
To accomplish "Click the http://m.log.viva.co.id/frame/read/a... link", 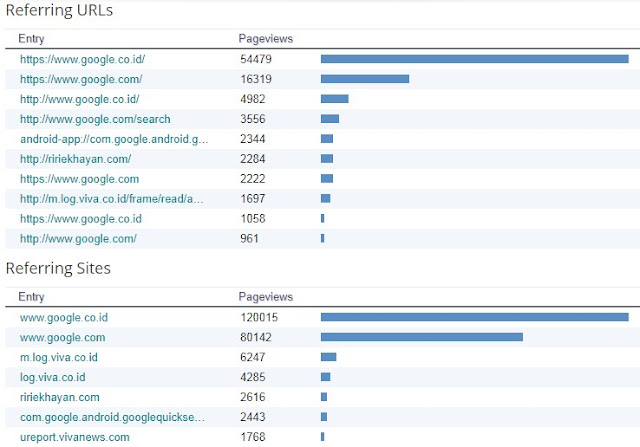I will click(111, 199).
